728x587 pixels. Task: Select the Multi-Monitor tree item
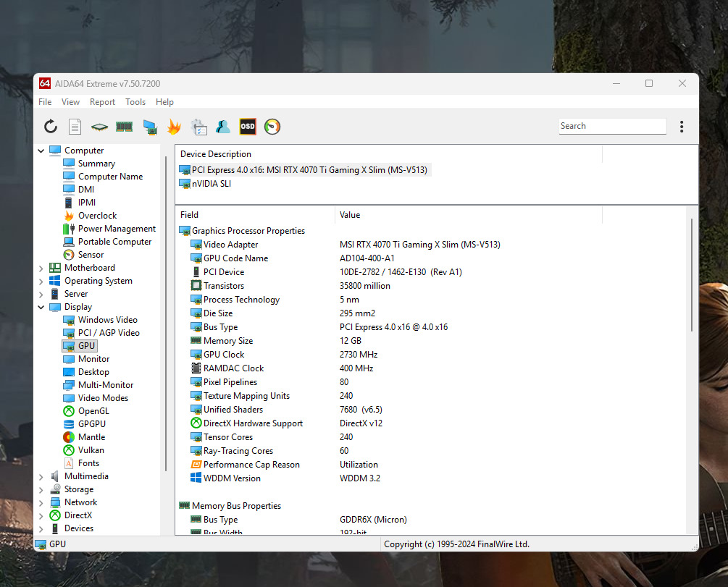point(99,384)
